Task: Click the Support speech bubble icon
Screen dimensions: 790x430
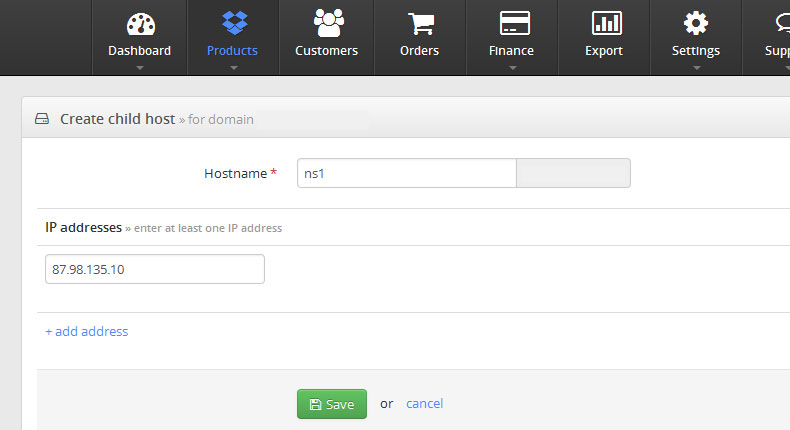Action: (778, 23)
